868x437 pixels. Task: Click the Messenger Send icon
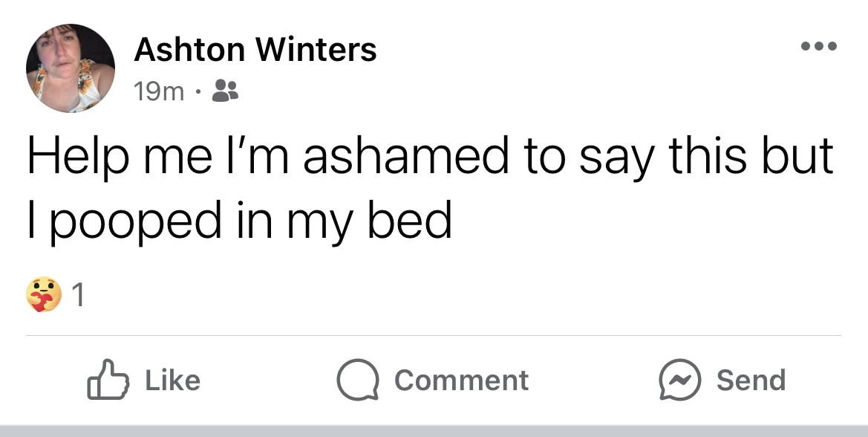pos(679,380)
